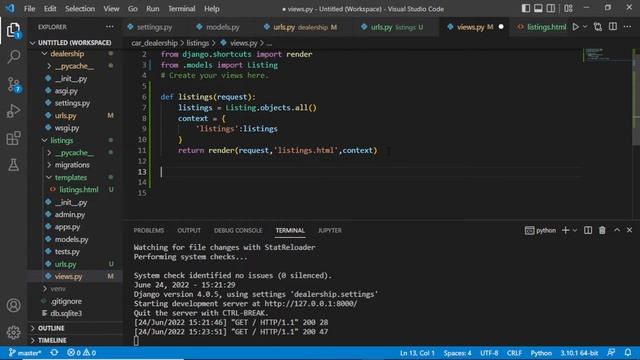640x360 pixels.
Task: Kill terminal with trash icon
Action: click(602, 230)
